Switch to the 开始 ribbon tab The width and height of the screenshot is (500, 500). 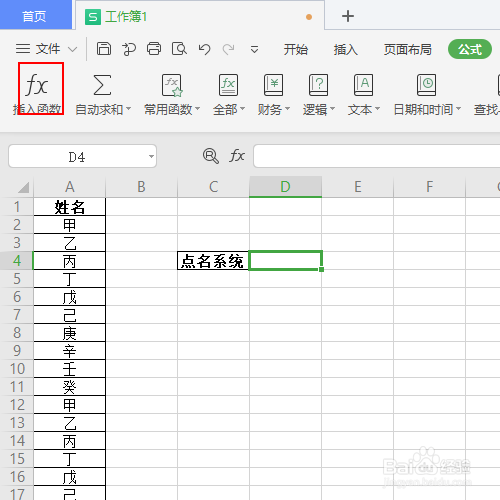(296, 49)
